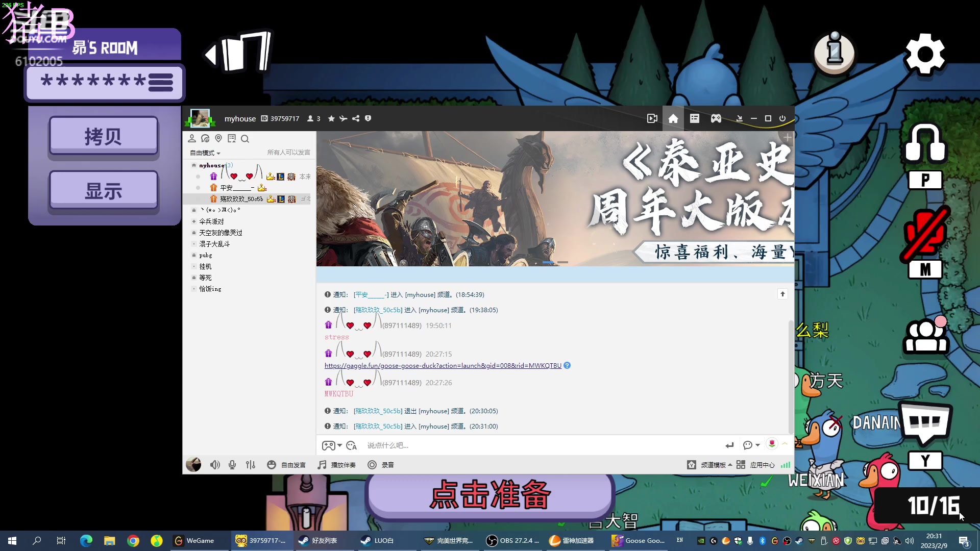Click the 显示 (show) room code button
This screenshot has width=980, height=551.
104,191
